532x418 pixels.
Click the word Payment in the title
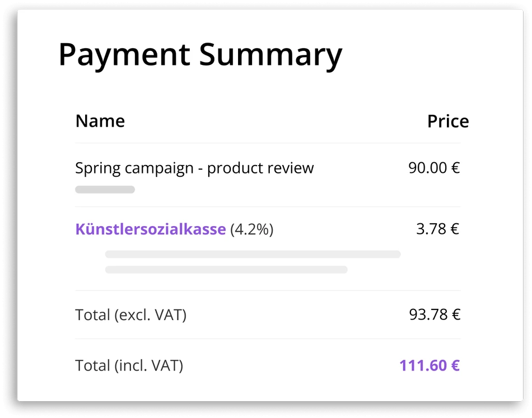(124, 55)
